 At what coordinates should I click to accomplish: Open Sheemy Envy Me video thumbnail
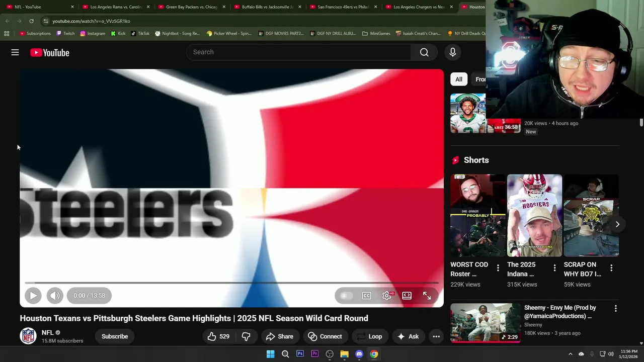[486, 322]
